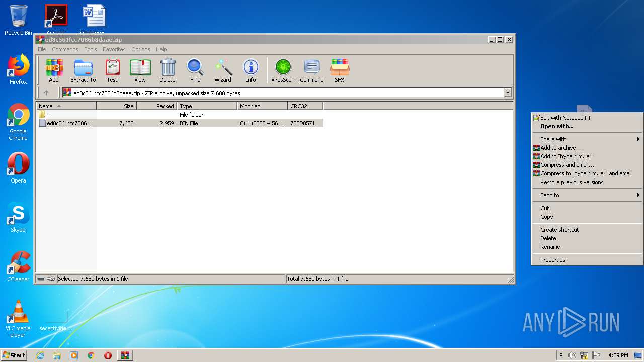Expand the archive path dropdown
644x362 pixels.
(x=508, y=93)
